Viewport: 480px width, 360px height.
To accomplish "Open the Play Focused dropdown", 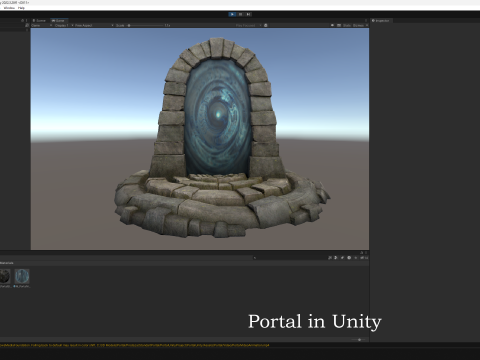I will tap(248, 25).
